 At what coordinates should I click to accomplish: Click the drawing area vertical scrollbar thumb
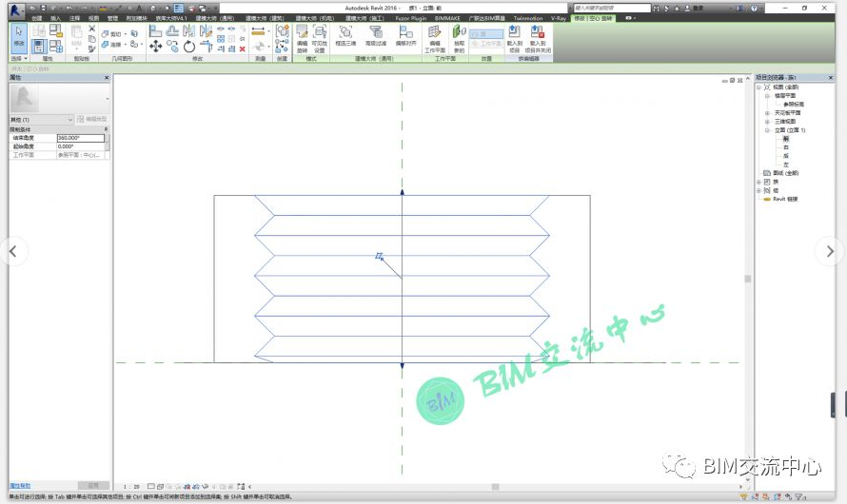(748, 279)
